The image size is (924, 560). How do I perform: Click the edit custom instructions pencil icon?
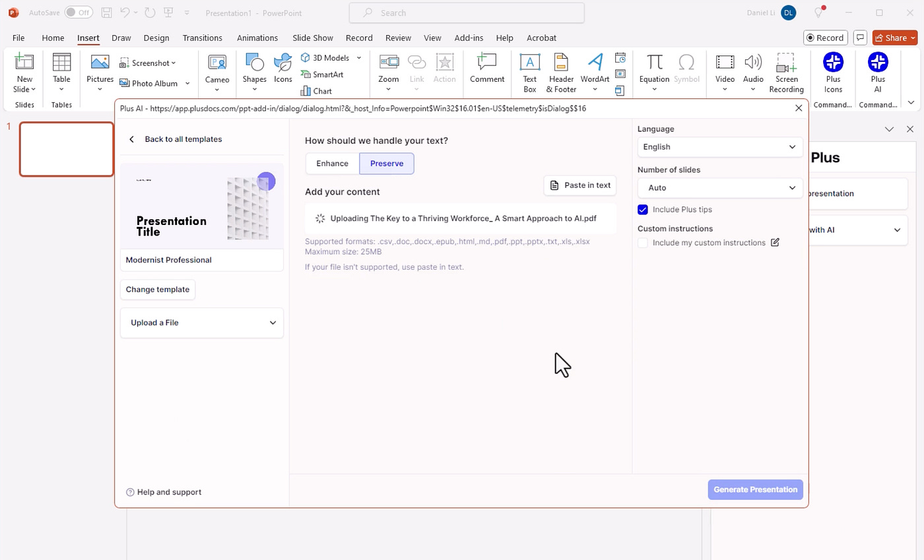[775, 243]
